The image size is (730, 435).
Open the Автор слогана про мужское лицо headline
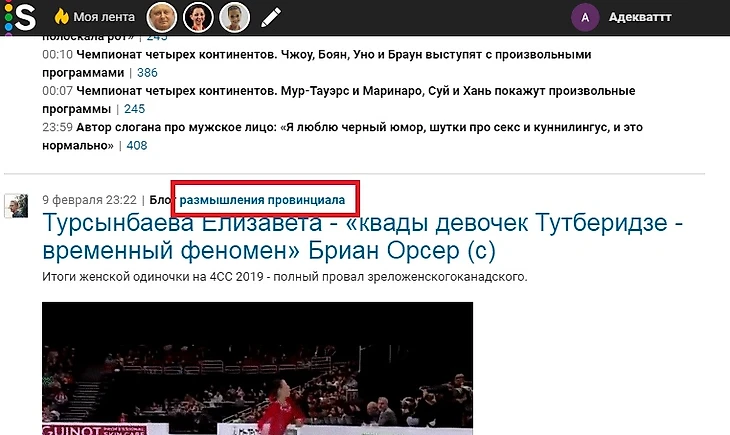point(342,136)
